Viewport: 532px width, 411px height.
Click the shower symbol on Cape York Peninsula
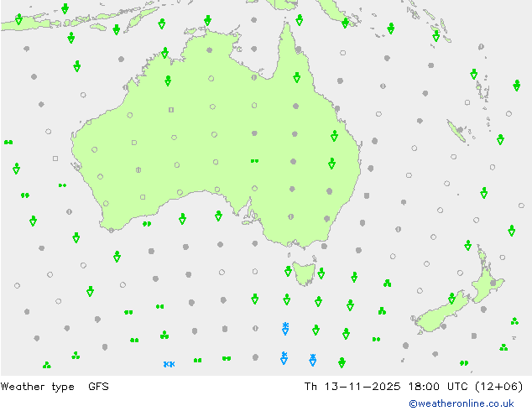tap(297, 77)
